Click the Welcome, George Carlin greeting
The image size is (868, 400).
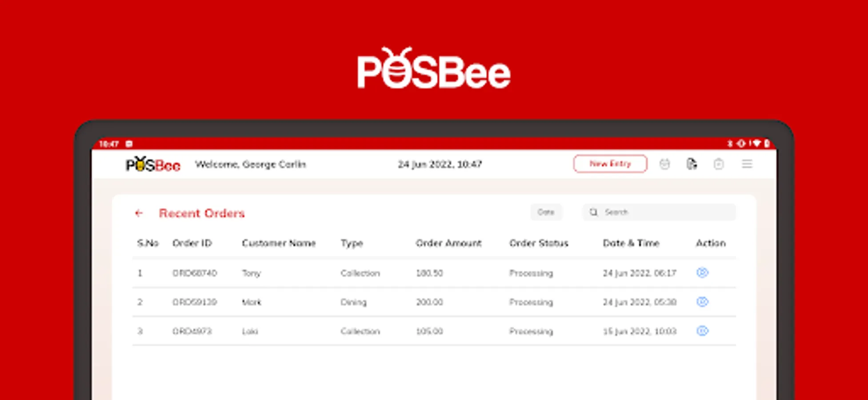coord(251,164)
